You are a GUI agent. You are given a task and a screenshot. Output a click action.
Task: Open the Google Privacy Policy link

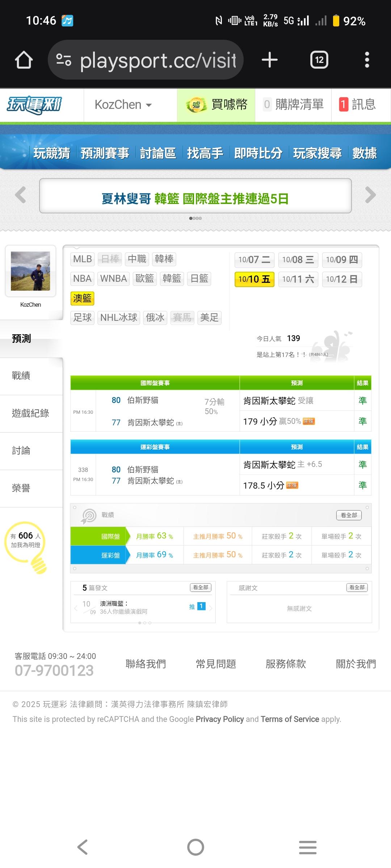tap(220, 719)
